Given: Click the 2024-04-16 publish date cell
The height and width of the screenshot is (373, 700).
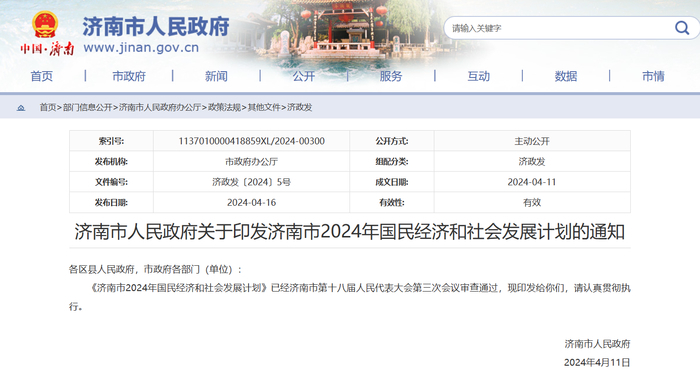Looking at the screenshot, I should point(251,203).
